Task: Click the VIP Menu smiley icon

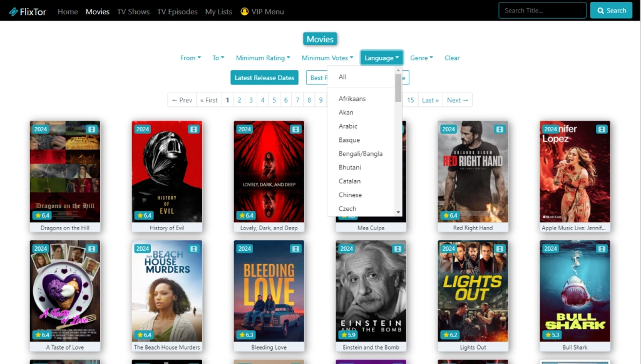Action: (245, 11)
